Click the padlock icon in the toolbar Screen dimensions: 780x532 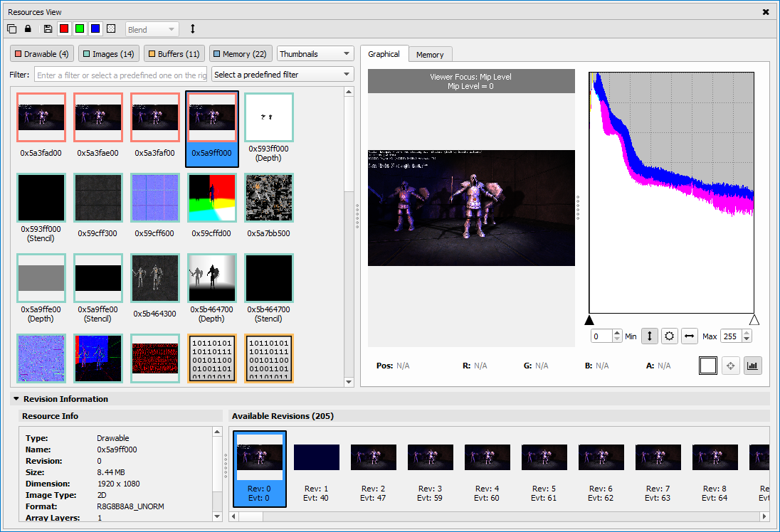pos(28,29)
